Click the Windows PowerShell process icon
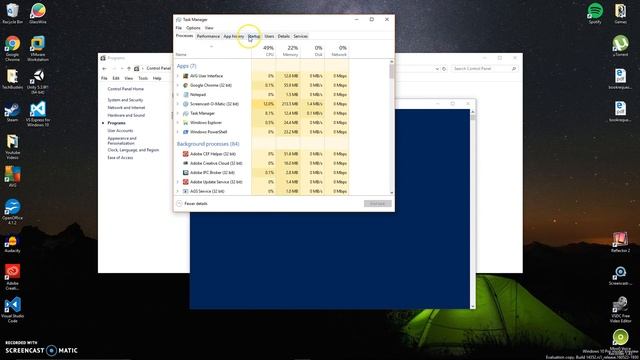The width and height of the screenshot is (640, 360). [185, 132]
